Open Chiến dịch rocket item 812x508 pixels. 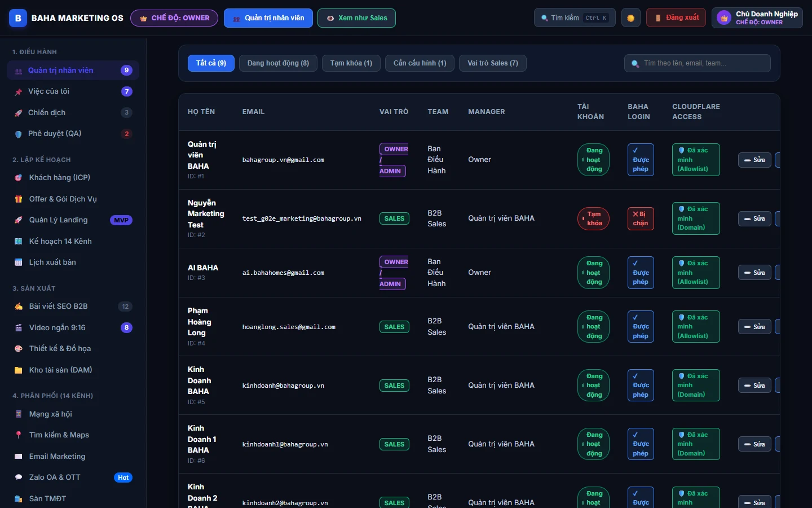pos(73,112)
